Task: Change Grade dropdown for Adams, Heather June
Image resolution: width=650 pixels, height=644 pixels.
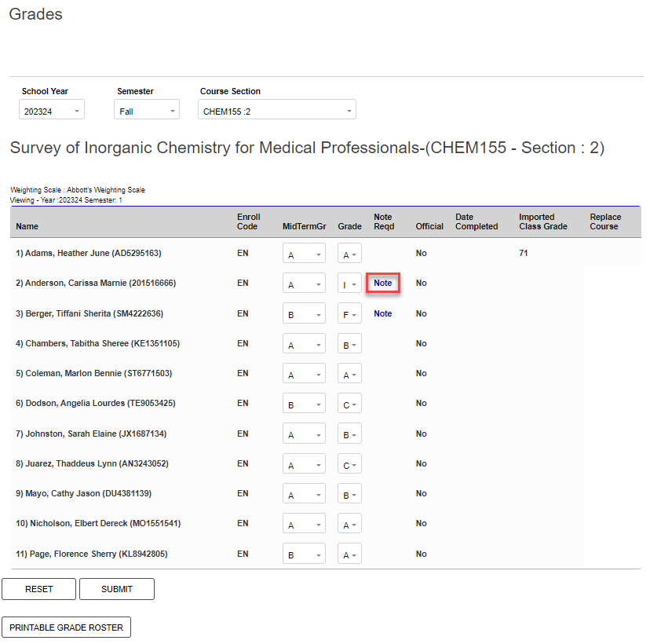Action: 349,254
